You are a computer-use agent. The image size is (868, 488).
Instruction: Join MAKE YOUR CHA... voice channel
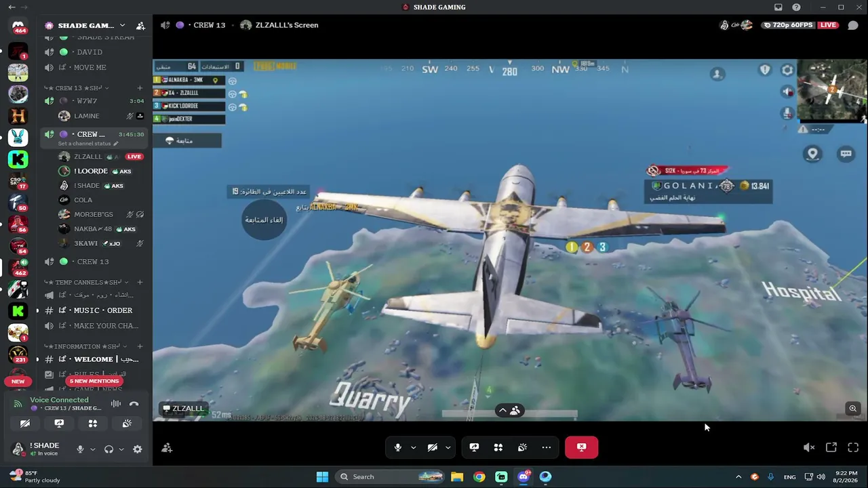[x=94, y=326]
